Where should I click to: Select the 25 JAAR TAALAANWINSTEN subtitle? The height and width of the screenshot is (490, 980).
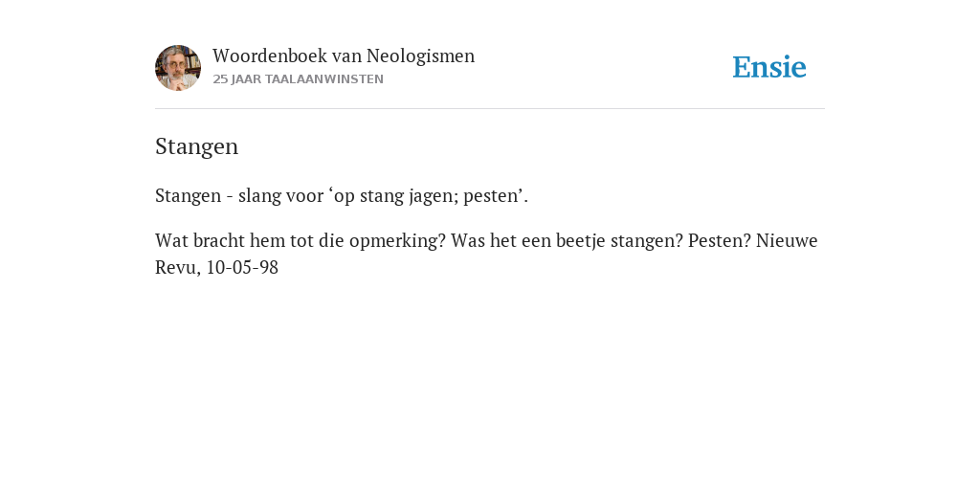click(299, 79)
